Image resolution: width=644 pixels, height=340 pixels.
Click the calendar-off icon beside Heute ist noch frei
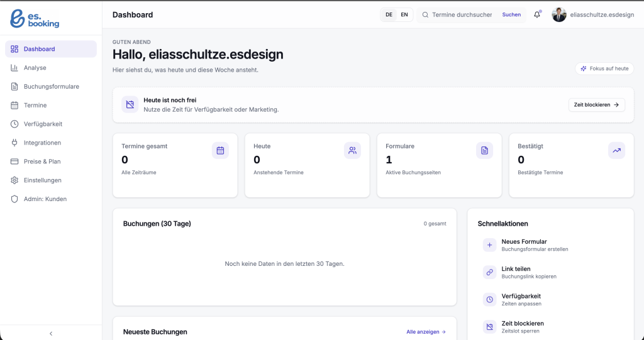pyautogui.click(x=130, y=105)
